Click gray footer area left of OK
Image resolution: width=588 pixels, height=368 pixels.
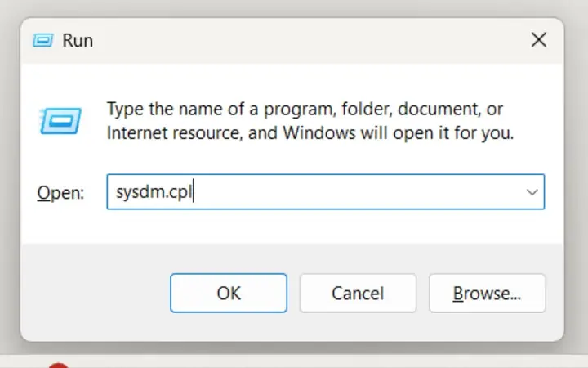[94, 293]
